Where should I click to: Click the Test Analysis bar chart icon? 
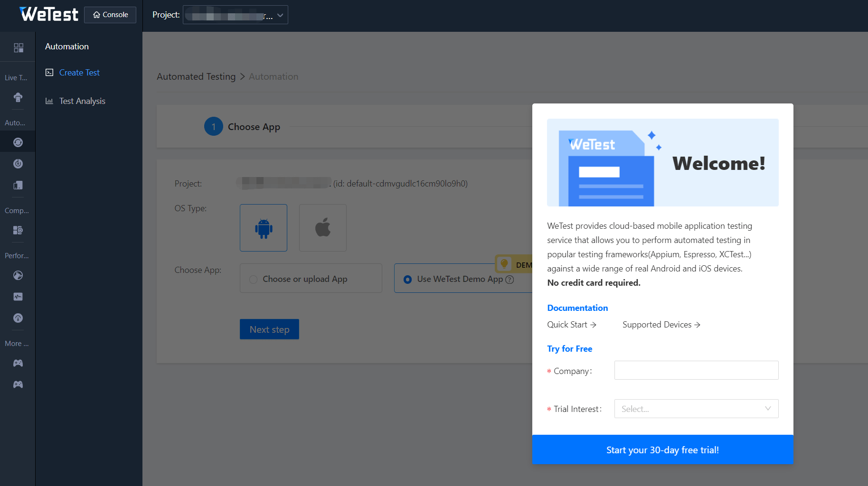(x=49, y=101)
